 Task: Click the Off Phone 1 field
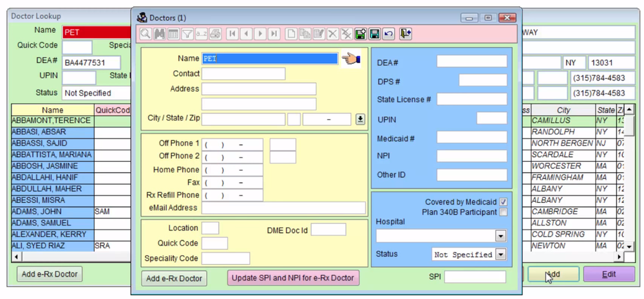232,144
